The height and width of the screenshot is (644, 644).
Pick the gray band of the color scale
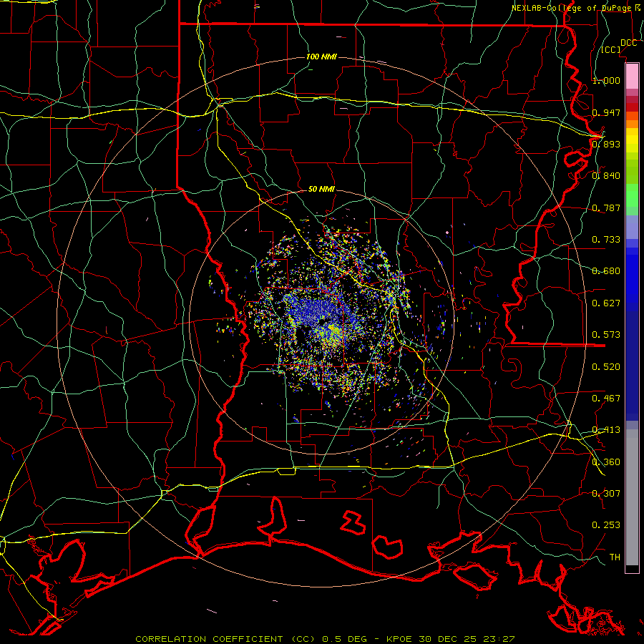(x=632, y=497)
